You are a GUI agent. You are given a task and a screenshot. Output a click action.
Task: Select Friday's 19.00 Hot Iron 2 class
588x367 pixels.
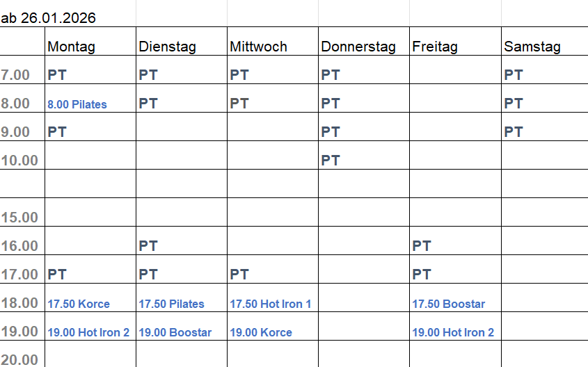point(453,332)
